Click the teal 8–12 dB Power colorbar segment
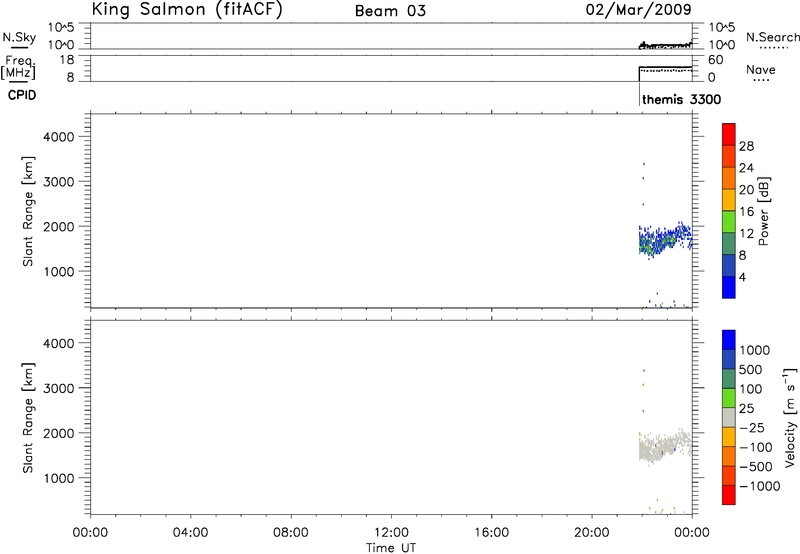This screenshot has width=800, height=554. (x=729, y=243)
